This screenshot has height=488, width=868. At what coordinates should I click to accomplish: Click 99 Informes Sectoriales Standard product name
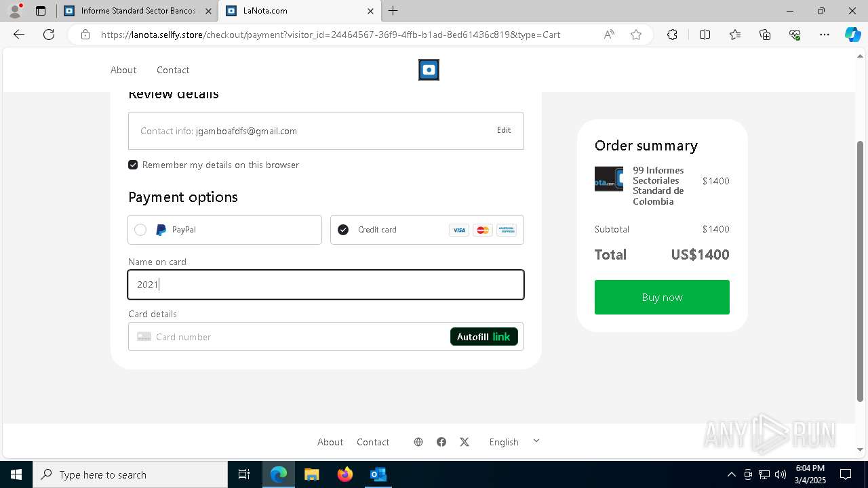click(x=658, y=186)
